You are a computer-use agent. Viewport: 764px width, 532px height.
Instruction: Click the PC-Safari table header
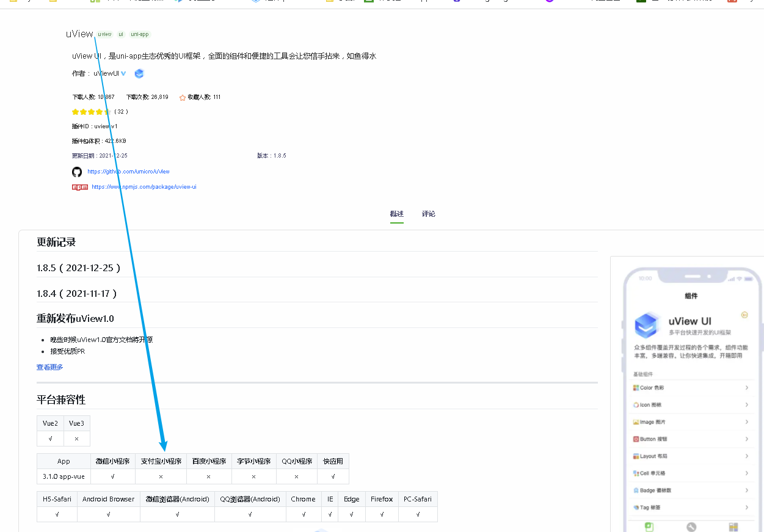418,499
